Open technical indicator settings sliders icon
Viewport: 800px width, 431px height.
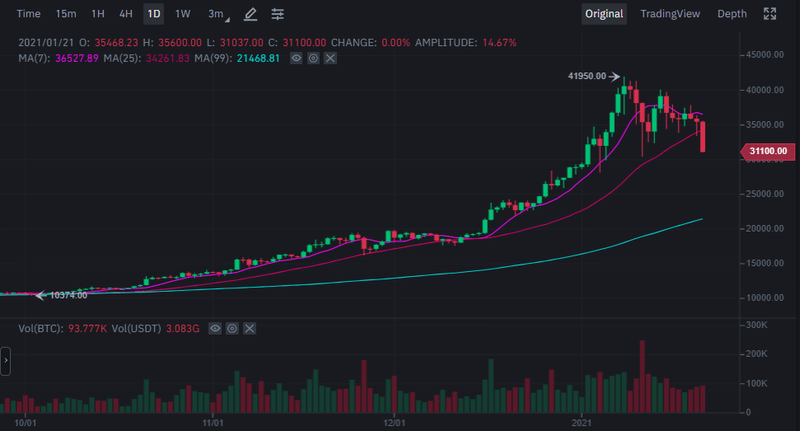[278, 14]
